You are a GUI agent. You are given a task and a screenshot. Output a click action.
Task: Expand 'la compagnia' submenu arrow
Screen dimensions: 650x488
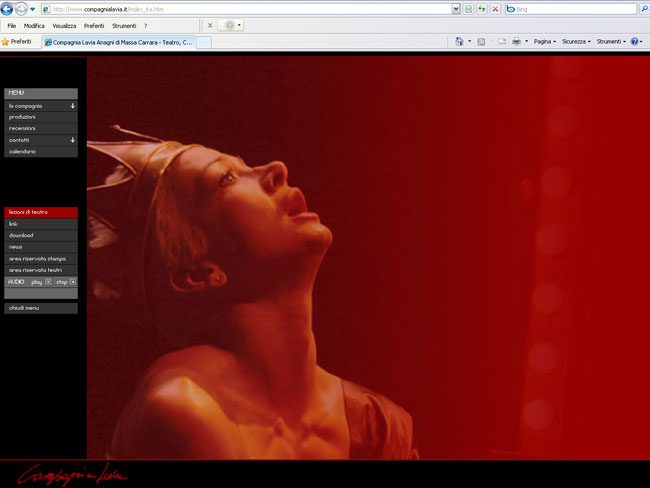click(x=73, y=106)
